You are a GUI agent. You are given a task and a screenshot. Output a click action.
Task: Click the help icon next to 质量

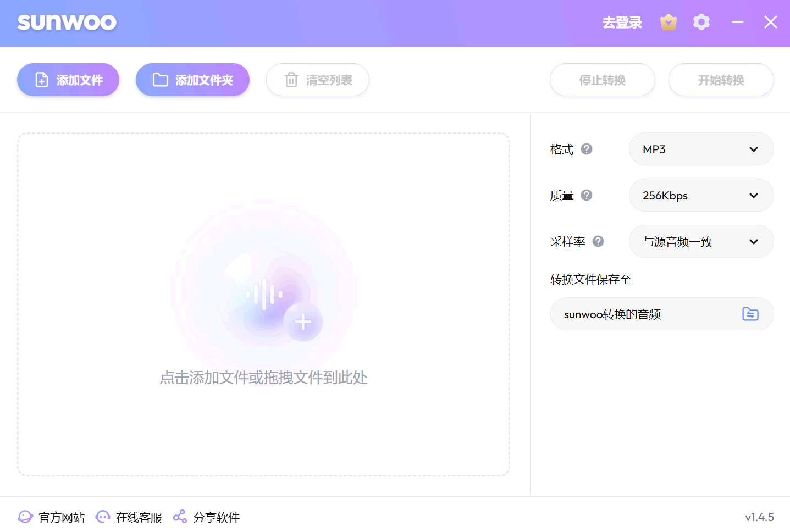pos(587,195)
